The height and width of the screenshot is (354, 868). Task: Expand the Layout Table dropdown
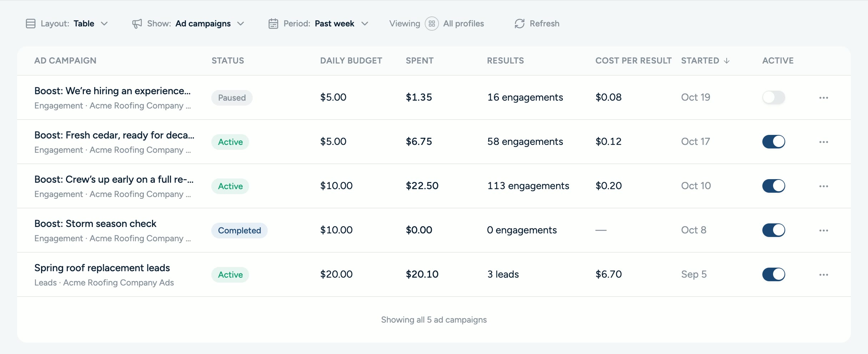point(67,24)
